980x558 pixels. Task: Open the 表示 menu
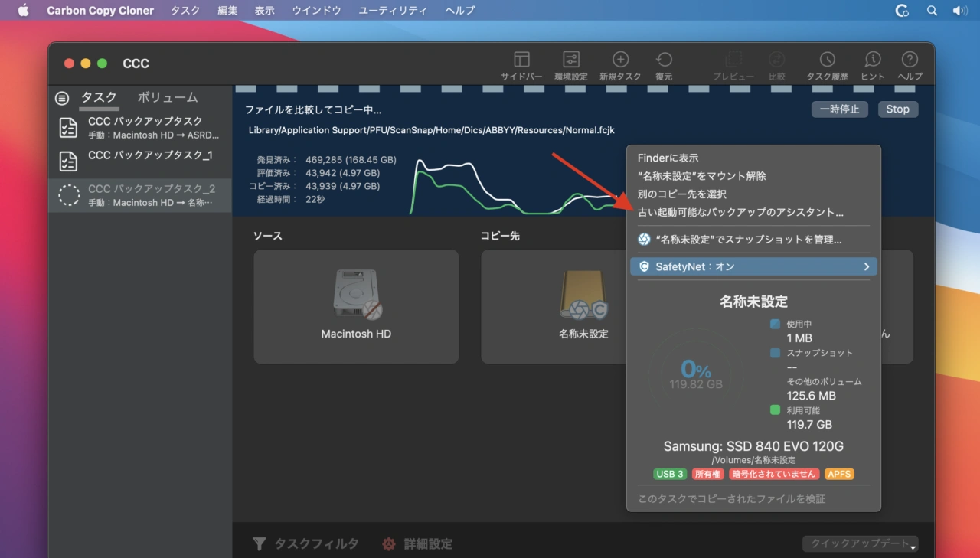point(265,11)
